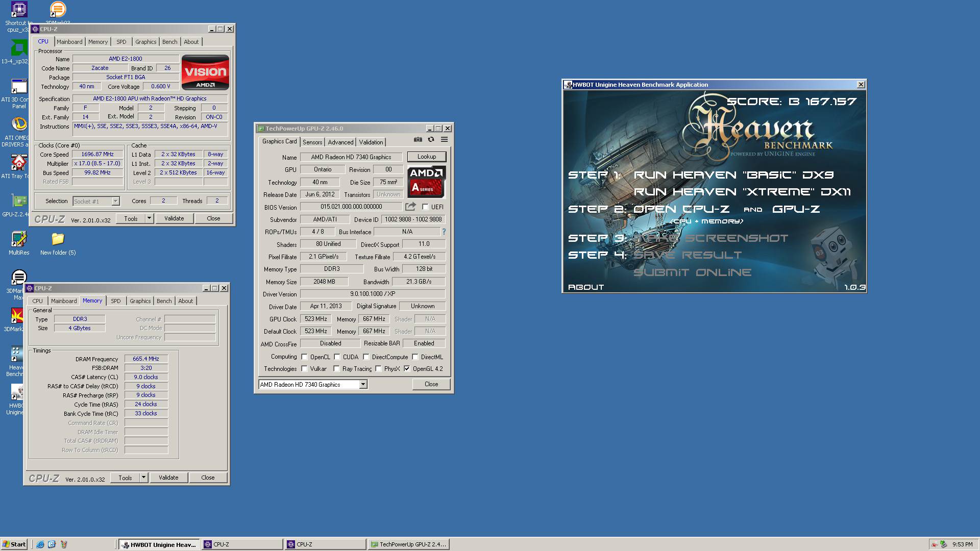
Task: Click the DRAM Frequency 665.4 MHz value
Action: [146, 359]
